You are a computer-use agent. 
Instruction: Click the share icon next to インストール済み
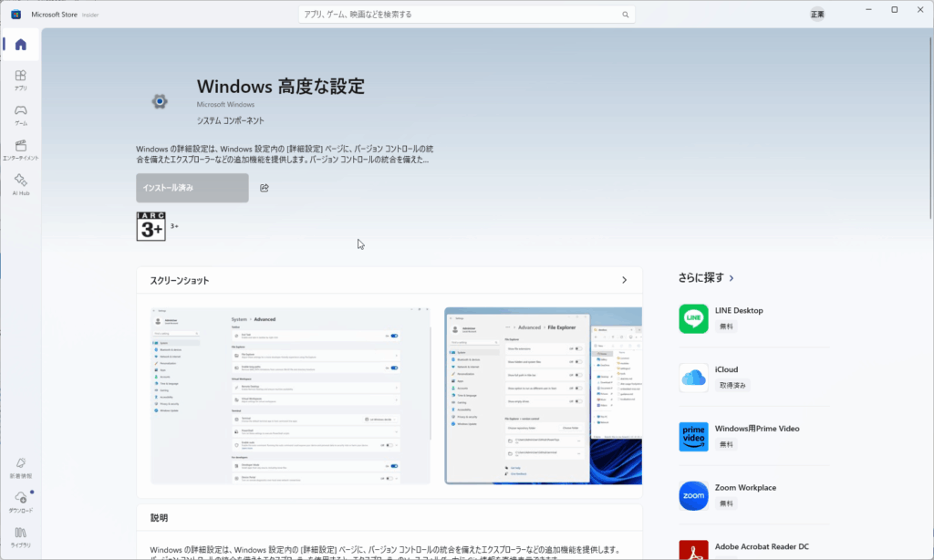click(265, 188)
